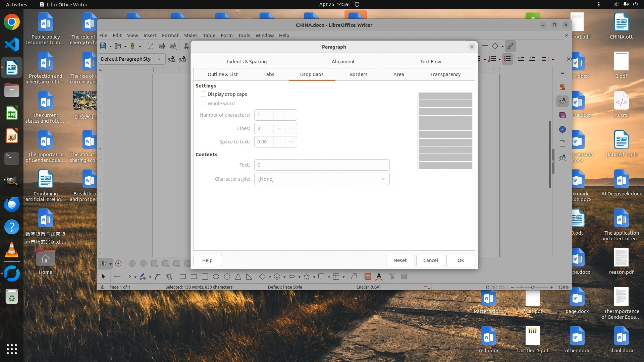The height and width of the screenshot is (362, 644).
Task: Open the Navigator sidebar panel icon
Action: click(562, 129)
